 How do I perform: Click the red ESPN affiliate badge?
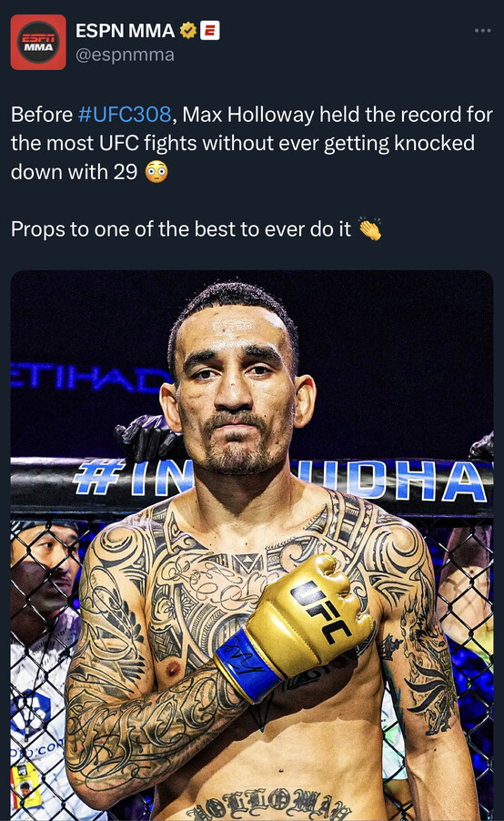210,31
